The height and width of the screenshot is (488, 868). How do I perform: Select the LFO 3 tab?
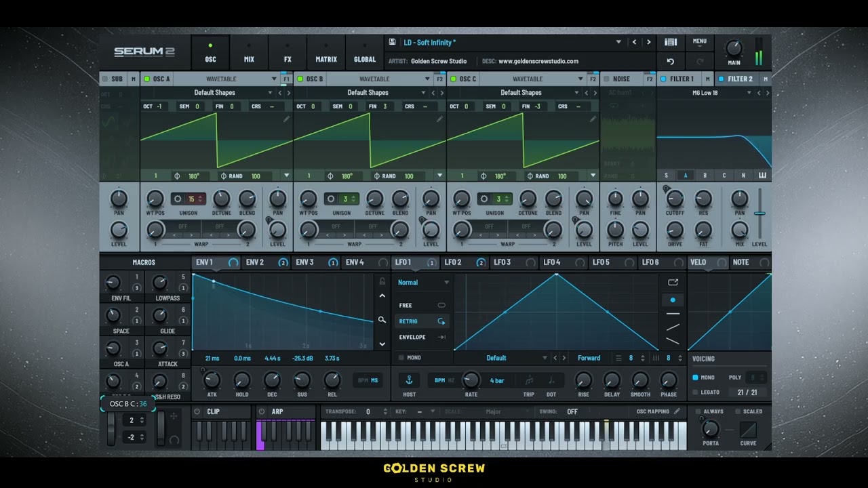513,262
